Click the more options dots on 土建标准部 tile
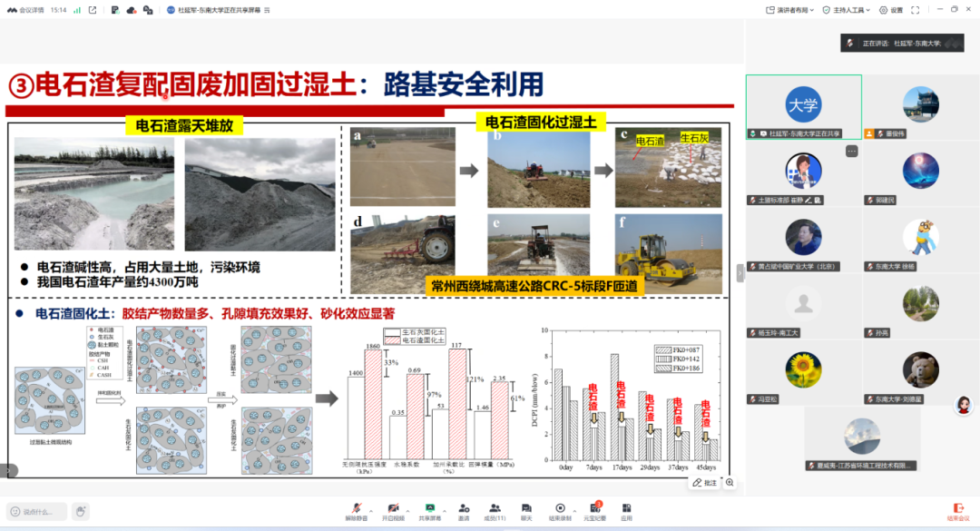 [x=851, y=152]
